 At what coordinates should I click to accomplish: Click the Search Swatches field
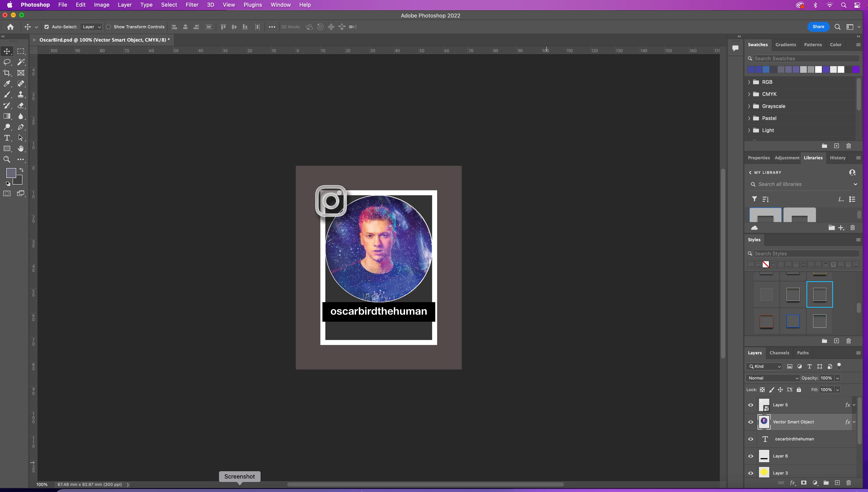806,59
